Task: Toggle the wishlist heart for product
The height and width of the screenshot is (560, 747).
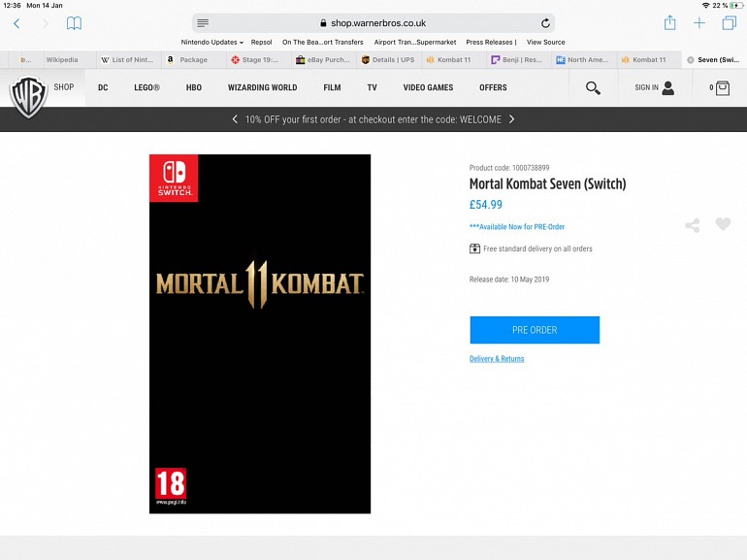Action: pyautogui.click(x=723, y=224)
